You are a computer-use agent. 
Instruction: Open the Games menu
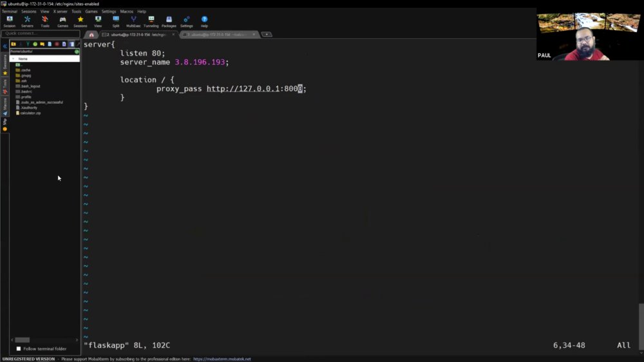(91, 12)
